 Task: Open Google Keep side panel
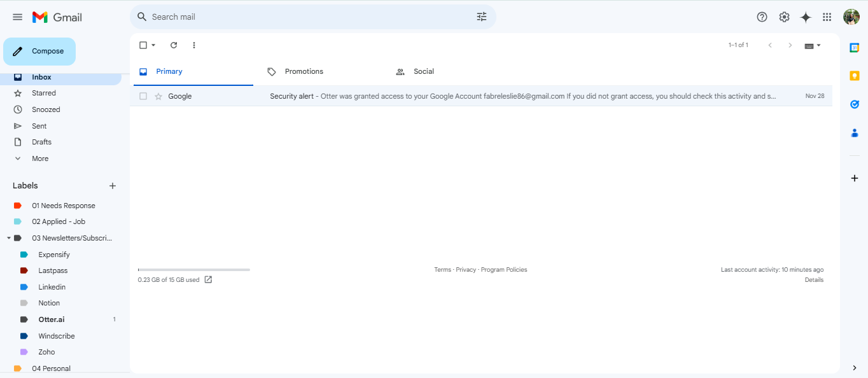[855, 76]
